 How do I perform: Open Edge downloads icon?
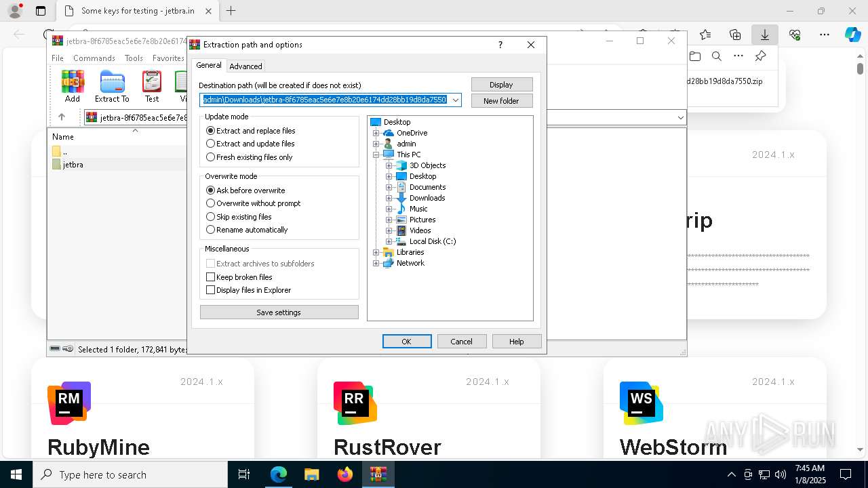point(765,35)
